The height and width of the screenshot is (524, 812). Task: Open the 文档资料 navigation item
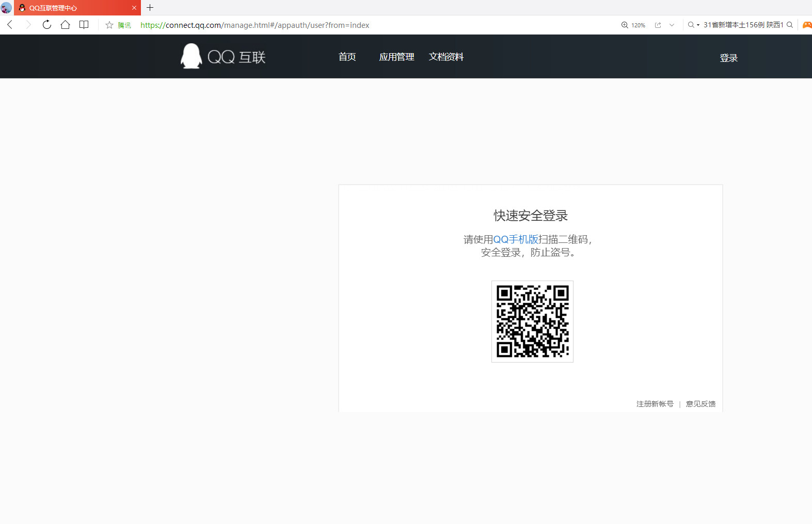point(446,57)
